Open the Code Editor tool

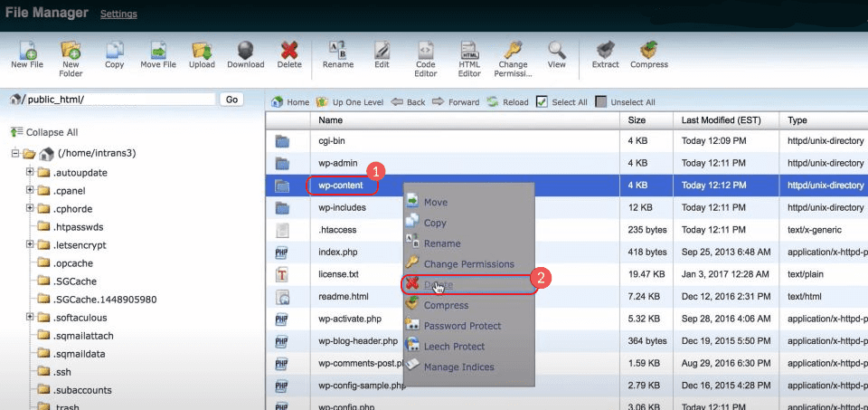tap(426, 53)
